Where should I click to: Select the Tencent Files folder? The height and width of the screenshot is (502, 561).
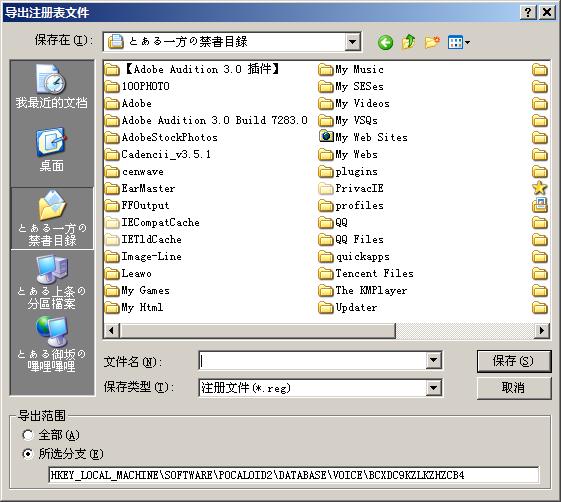(366, 273)
